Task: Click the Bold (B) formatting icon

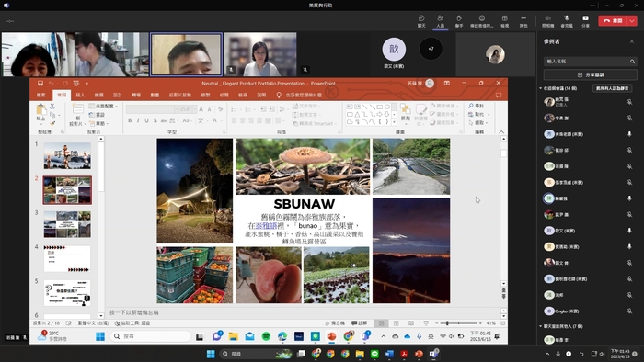Action: 130,120
